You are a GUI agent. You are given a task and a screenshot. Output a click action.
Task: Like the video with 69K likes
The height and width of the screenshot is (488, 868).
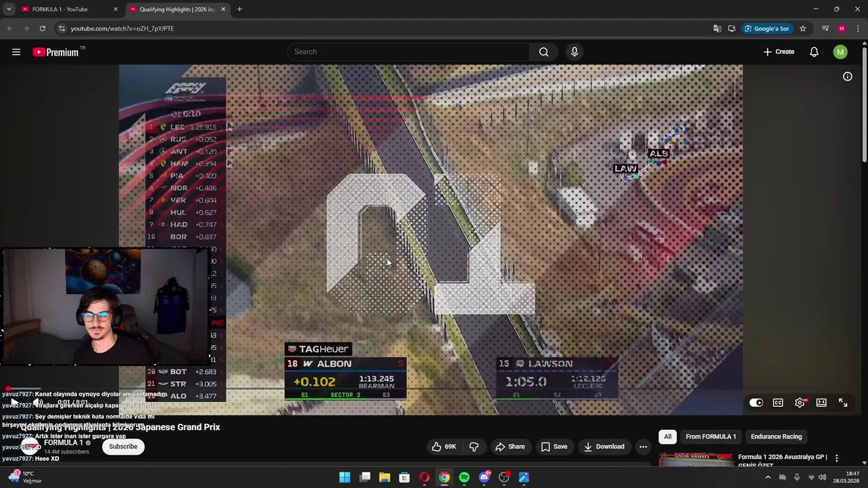[443, 447]
